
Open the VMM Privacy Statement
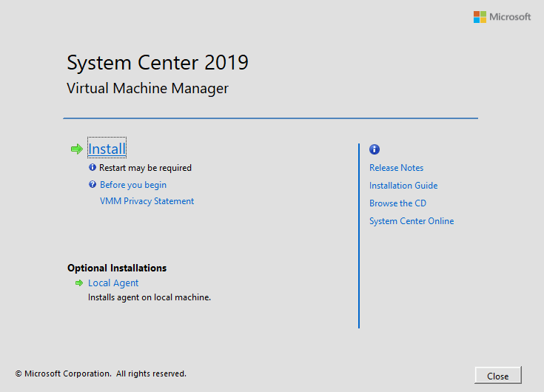[x=147, y=201]
